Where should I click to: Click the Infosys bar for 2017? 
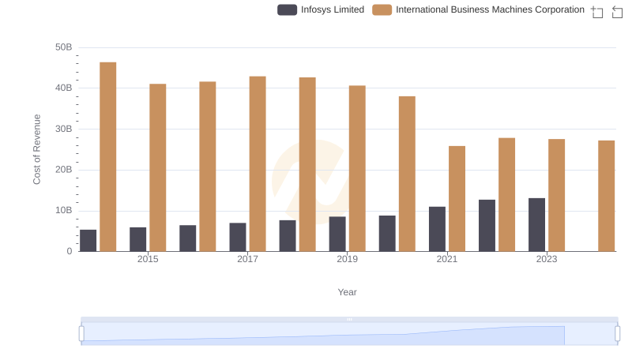(238, 237)
